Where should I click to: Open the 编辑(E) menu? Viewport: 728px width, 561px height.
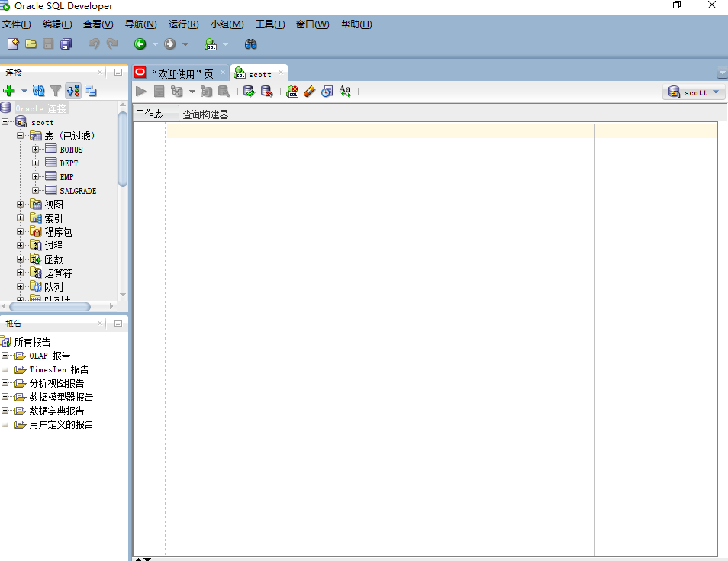click(x=57, y=24)
